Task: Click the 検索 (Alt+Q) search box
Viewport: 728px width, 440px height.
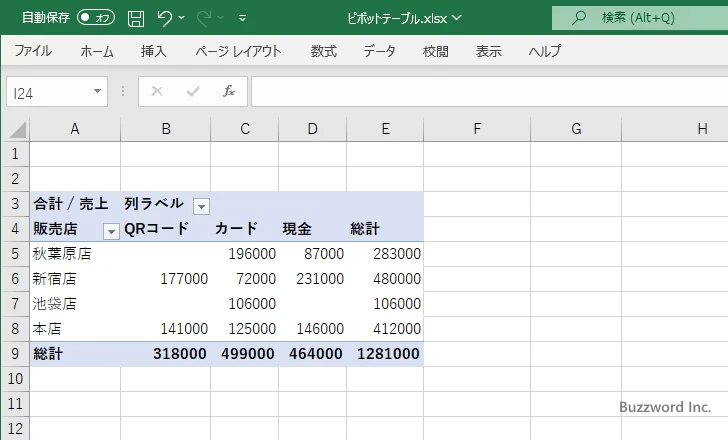Action: pyautogui.click(x=640, y=18)
